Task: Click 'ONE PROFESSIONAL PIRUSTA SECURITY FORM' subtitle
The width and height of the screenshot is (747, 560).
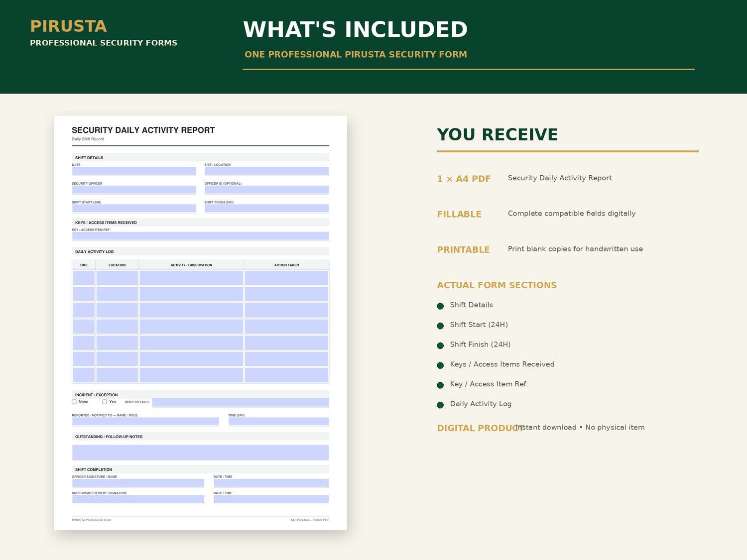Action: (x=356, y=55)
